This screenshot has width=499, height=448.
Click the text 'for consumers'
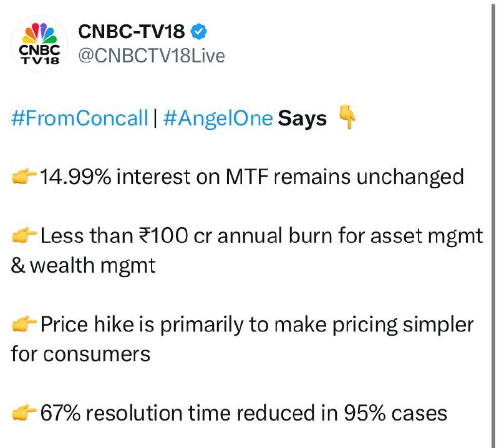[x=80, y=354]
